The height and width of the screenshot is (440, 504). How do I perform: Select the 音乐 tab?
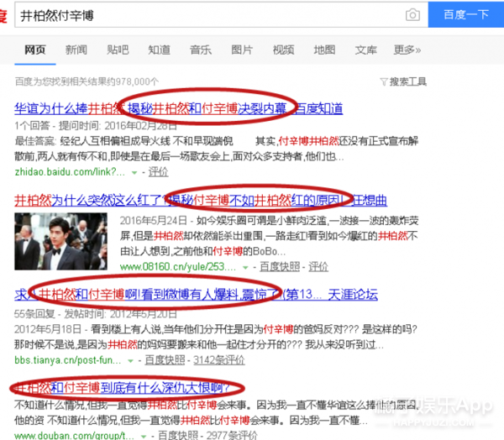click(201, 50)
